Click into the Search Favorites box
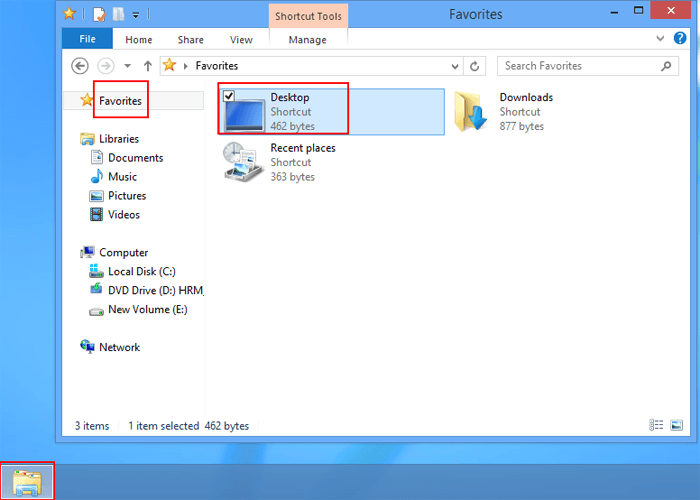 tap(588, 66)
